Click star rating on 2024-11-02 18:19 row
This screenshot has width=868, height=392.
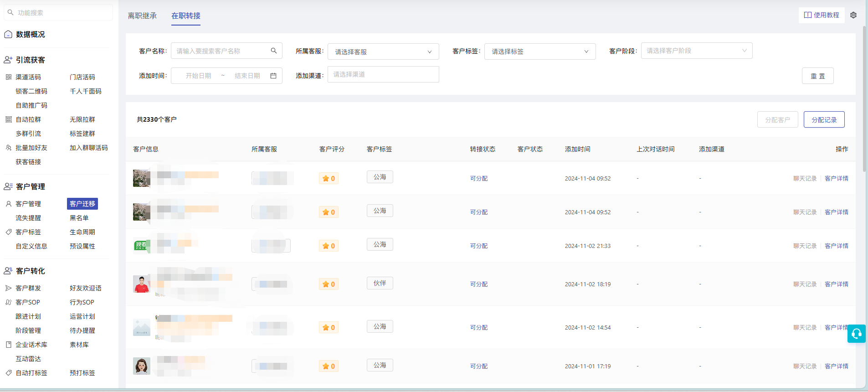point(329,284)
